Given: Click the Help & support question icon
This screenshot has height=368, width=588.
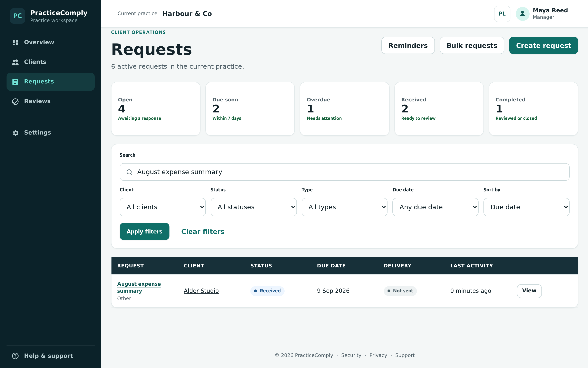Looking at the screenshot, I should pos(15,356).
